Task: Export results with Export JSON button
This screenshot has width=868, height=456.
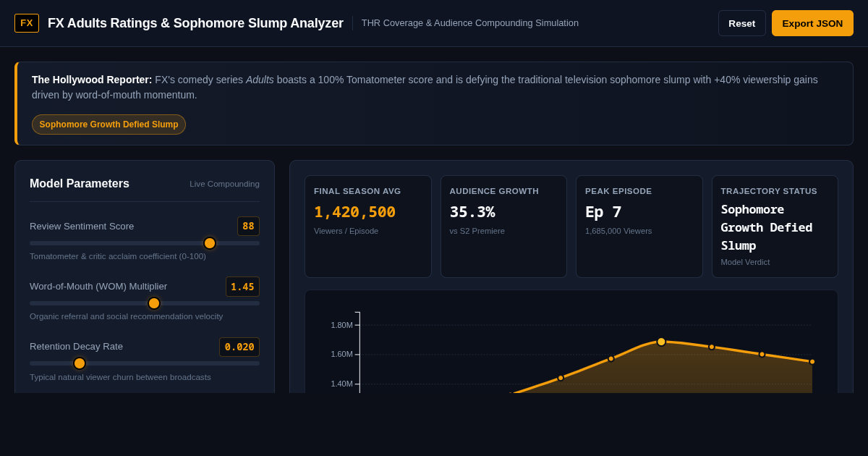Action: coord(812,23)
